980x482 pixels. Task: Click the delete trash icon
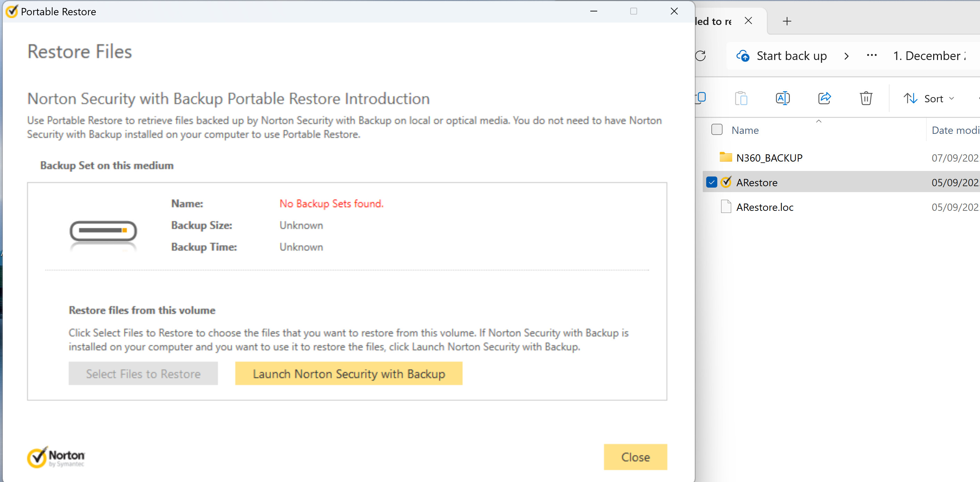[866, 98]
